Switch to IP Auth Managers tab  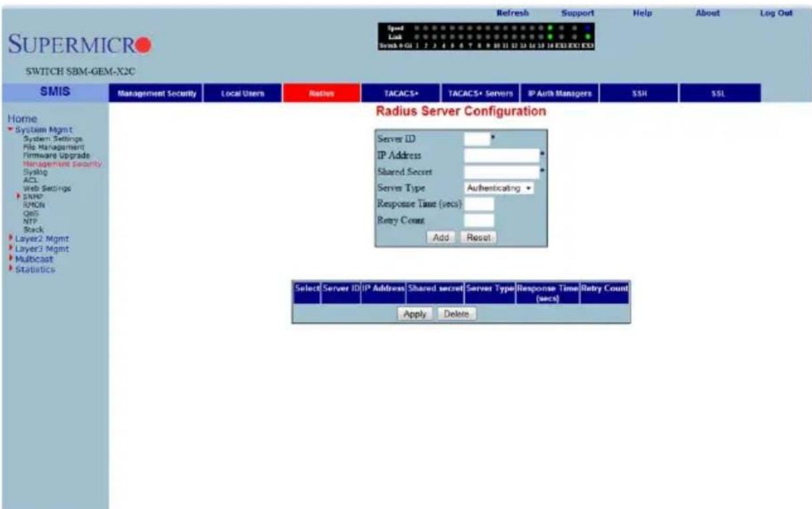pyautogui.click(x=559, y=94)
